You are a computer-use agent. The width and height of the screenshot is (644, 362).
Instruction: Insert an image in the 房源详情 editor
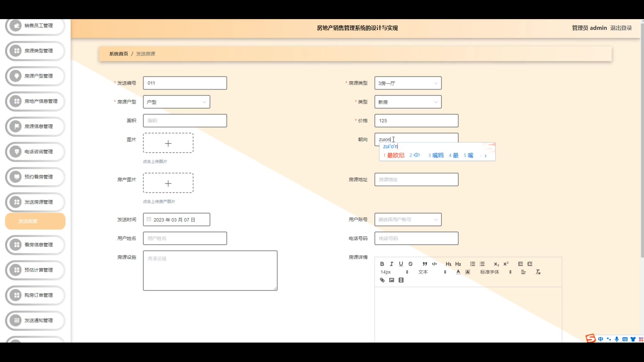(391, 280)
